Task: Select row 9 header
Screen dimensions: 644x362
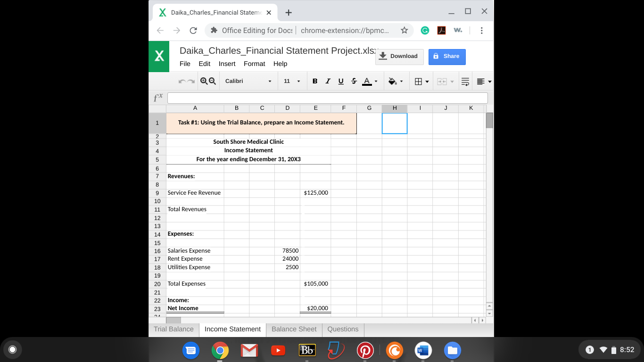Action: point(157,193)
